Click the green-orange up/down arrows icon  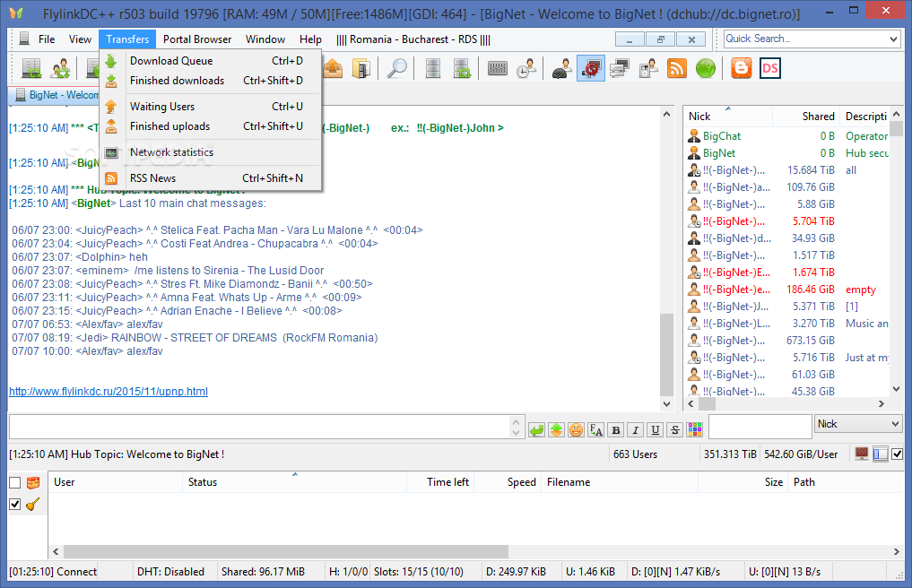click(557, 430)
